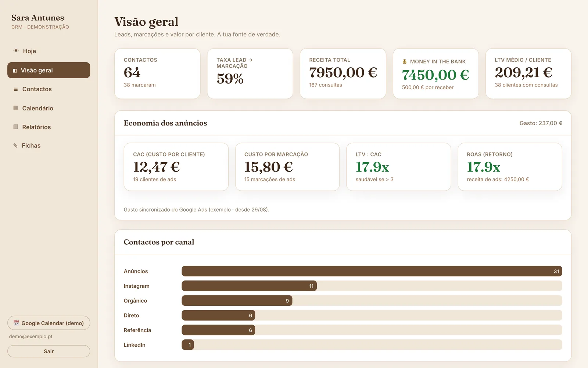Click the 7450,00 € money in the bank value

tap(435, 75)
